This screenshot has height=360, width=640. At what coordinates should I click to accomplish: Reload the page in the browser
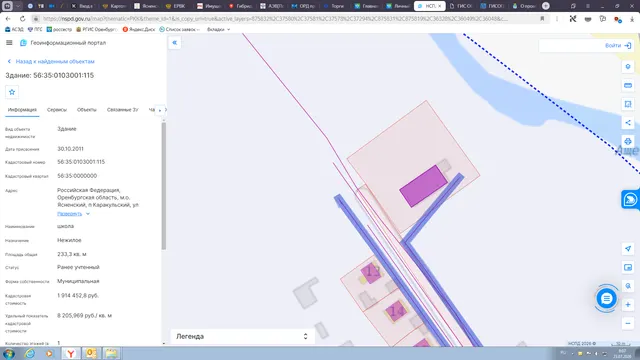pos(22,19)
